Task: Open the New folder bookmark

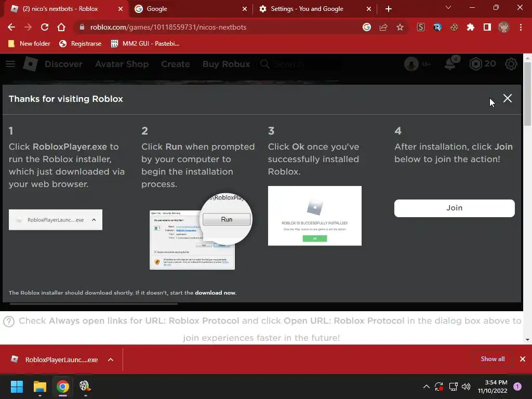Action: pos(29,44)
